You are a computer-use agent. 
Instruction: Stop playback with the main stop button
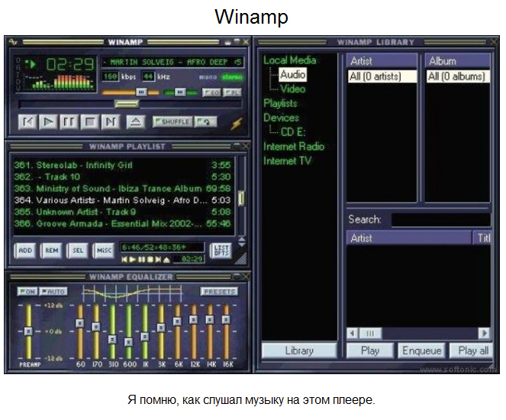(x=90, y=122)
